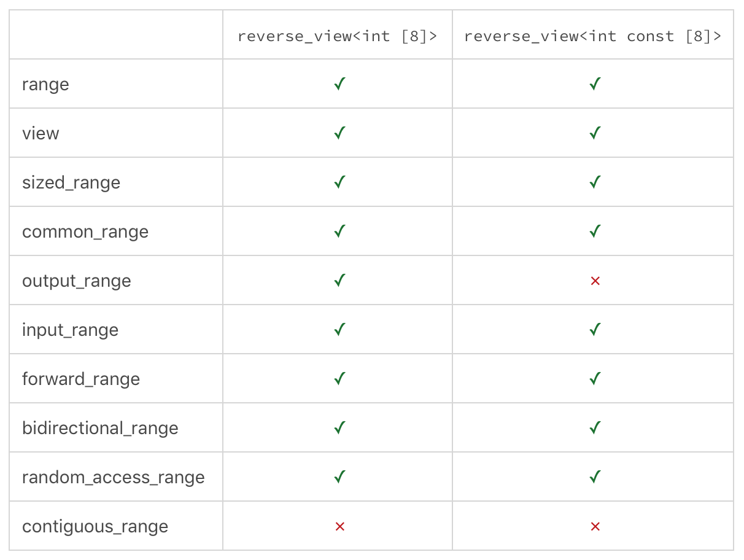Viewport: 744px width, 560px height.
Task: Select the range row label
Action: tap(45, 85)
